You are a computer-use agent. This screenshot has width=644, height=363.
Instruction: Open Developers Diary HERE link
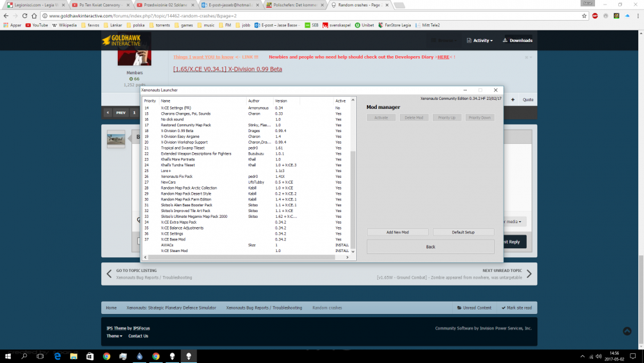coord(443,57)
